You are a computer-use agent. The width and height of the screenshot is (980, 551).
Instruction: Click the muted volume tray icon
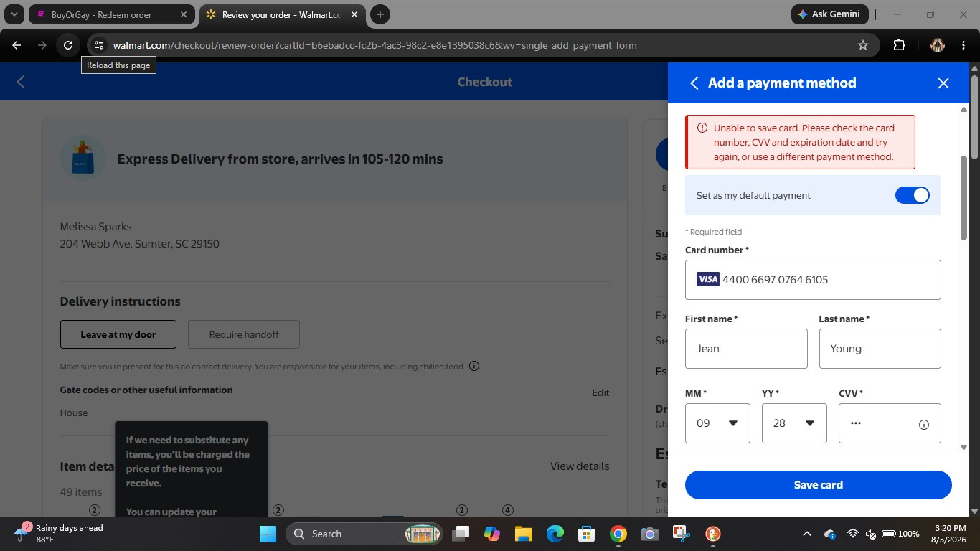tap(871, 534)
